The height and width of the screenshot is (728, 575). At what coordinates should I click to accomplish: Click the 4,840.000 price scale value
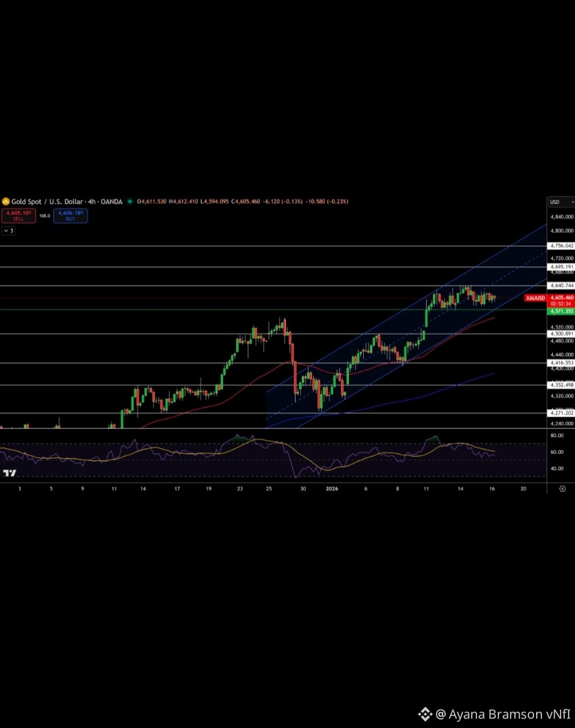pyautogui.click(x=562, y=217)
